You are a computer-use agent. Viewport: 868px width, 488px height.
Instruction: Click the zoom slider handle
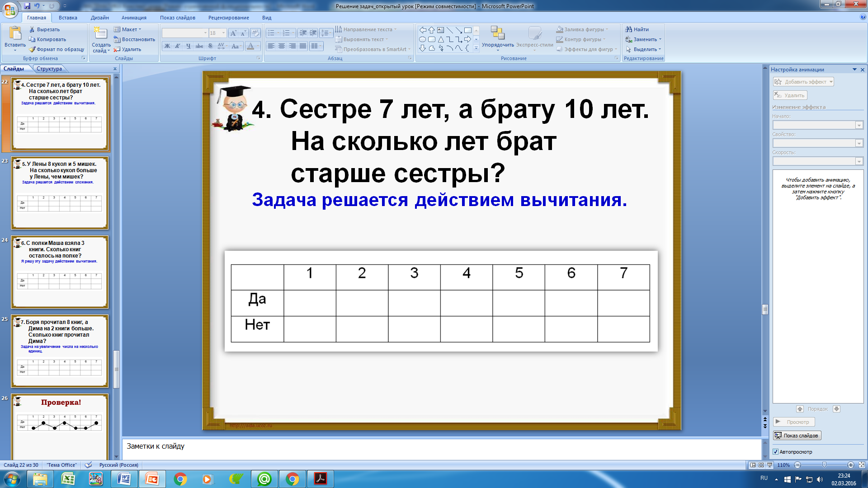[x=824, y=465]
